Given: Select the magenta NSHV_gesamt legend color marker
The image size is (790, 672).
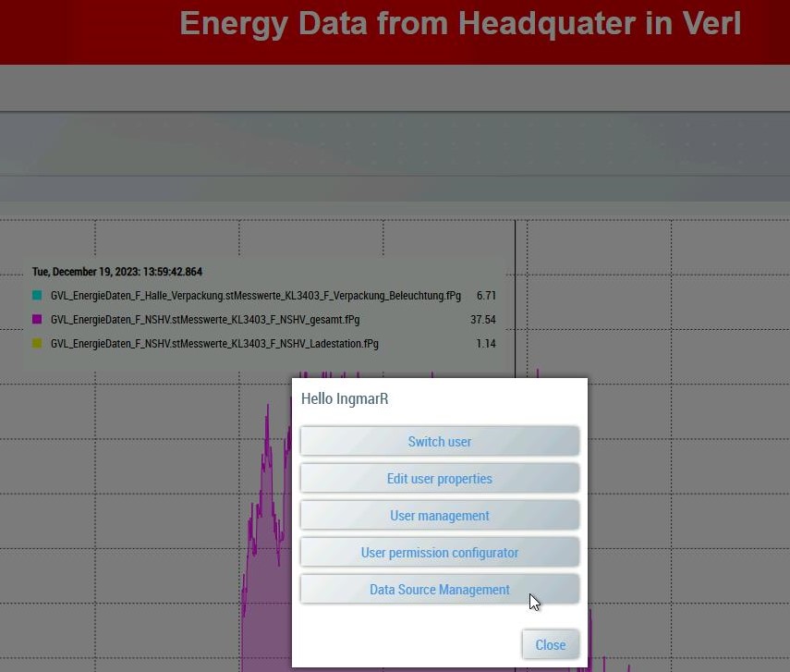Looking at the screenshot, I should click(37, 320).
